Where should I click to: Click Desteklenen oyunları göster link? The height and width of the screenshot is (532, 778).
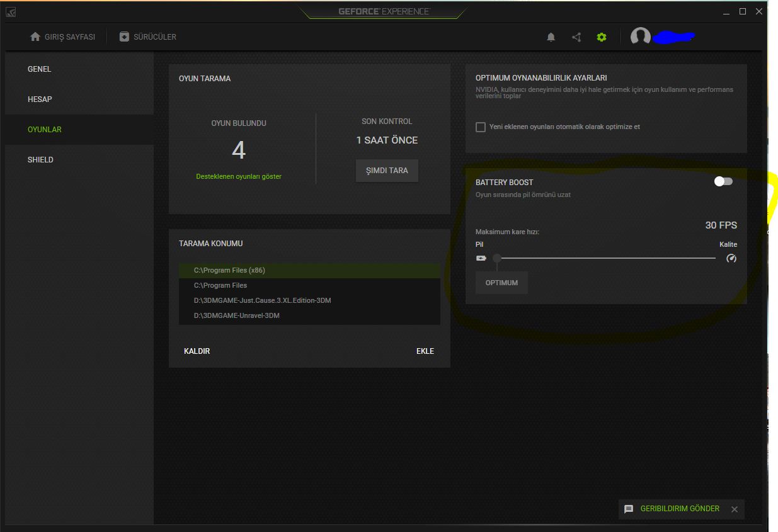pyautogui.click(x=239, y=176)
